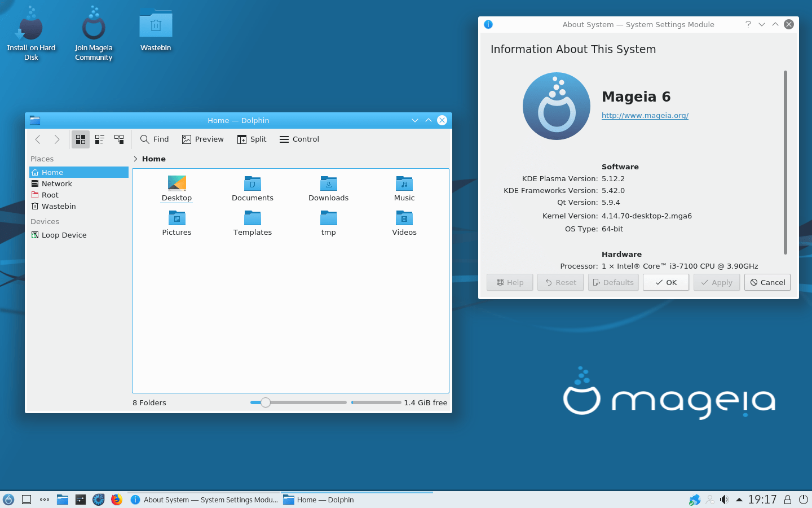The height and width of the screenshot is (508, 812).
Task: Click Show Desktop icon in taskbar
Action: pyautogui.click(x=27, y=500)
